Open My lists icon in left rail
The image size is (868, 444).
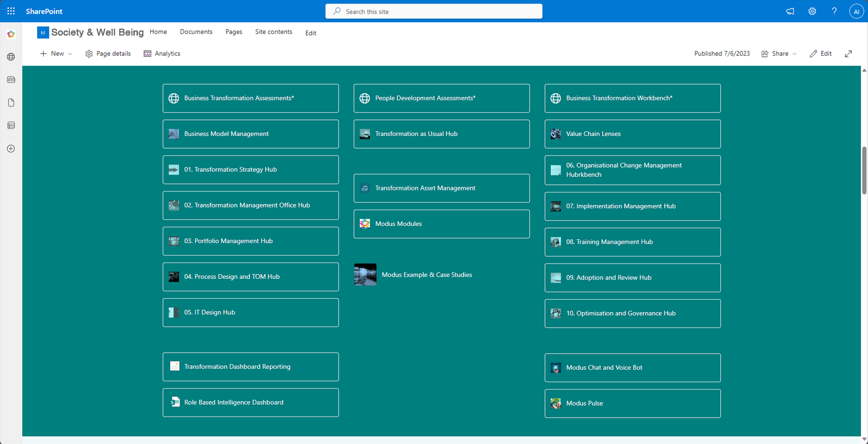pyautogui.click(x=11, y=126)
